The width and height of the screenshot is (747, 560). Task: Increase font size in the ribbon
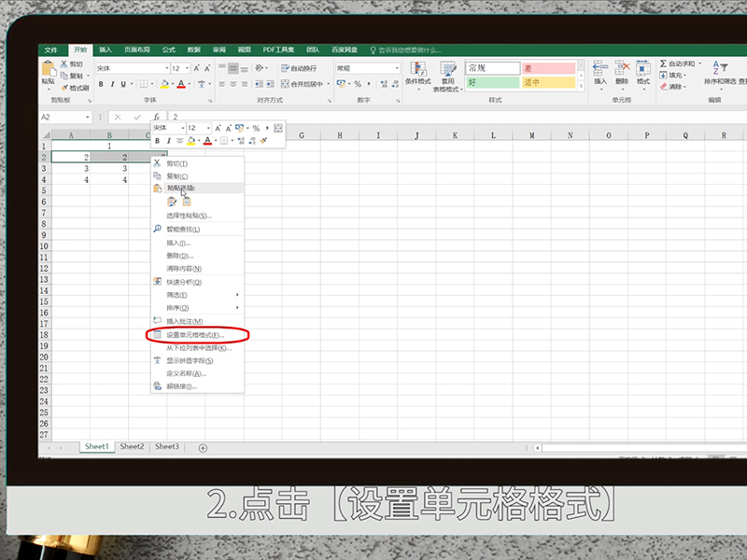point(196,68)
